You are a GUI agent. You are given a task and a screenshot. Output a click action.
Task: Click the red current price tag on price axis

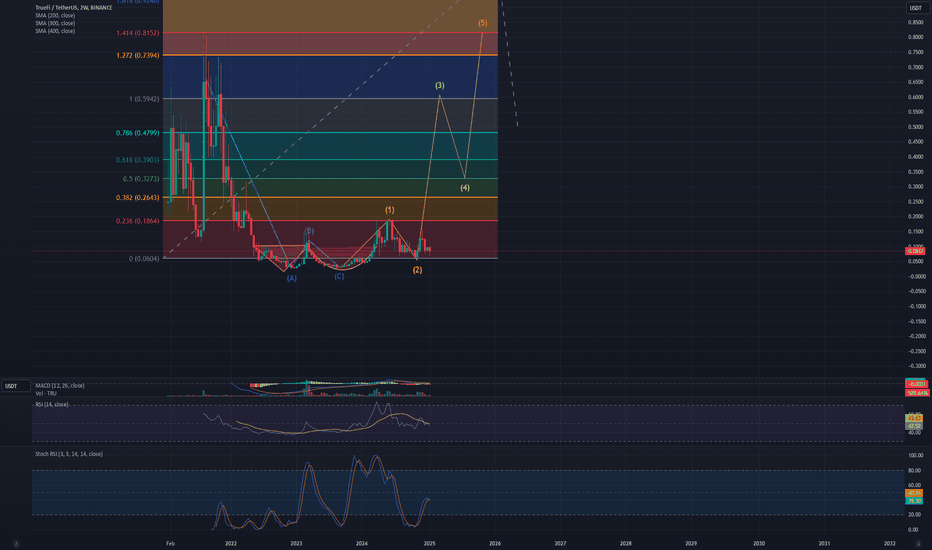tap(915, 251)
